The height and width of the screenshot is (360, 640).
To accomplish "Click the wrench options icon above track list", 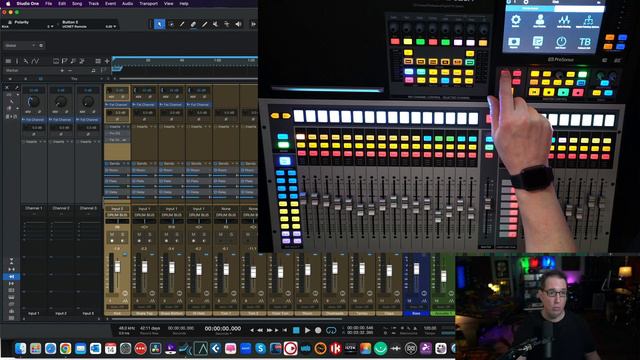I will coord(26,61).
